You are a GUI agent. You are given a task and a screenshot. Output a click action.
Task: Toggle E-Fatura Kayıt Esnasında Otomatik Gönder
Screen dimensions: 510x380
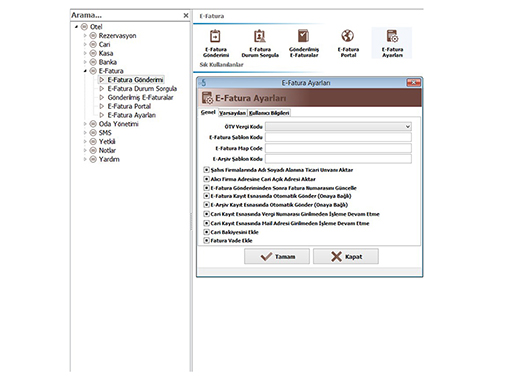(x=206, y=196)
